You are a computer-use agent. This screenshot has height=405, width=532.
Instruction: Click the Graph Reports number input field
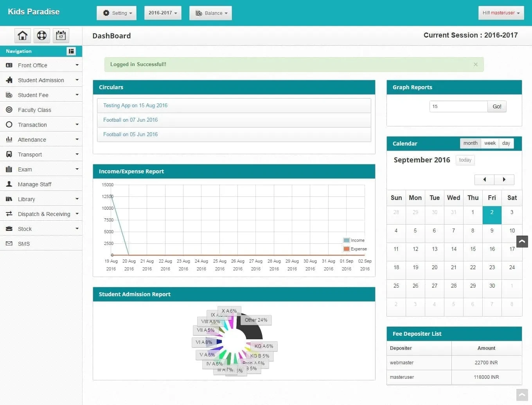[x=458, y=106]
